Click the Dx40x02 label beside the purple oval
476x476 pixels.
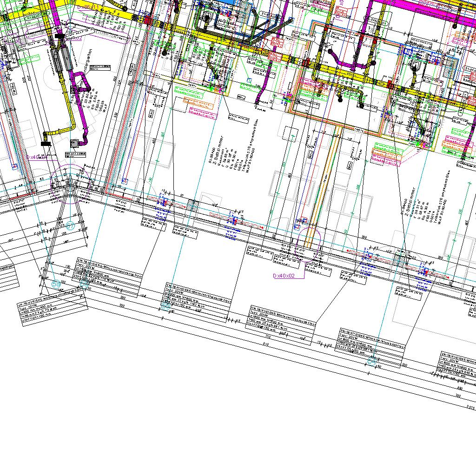coord(284,276)
